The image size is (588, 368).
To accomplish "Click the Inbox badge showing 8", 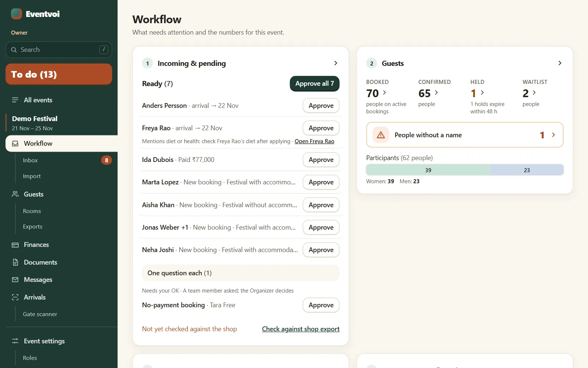I will point(107,160).
